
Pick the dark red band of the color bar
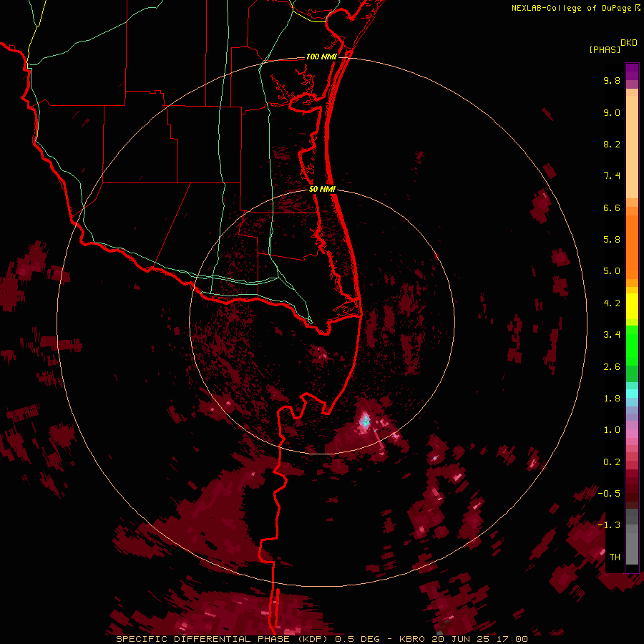pos(632,489)
